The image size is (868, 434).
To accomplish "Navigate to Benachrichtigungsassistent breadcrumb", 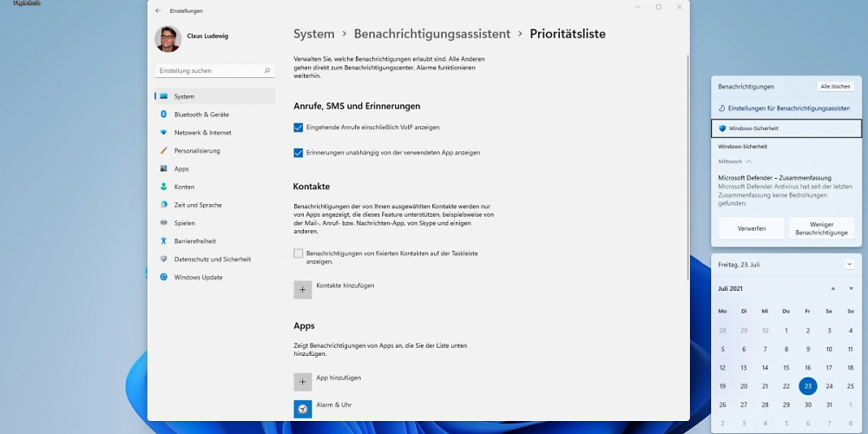I will pyautogui.click(x=432, y=34).
